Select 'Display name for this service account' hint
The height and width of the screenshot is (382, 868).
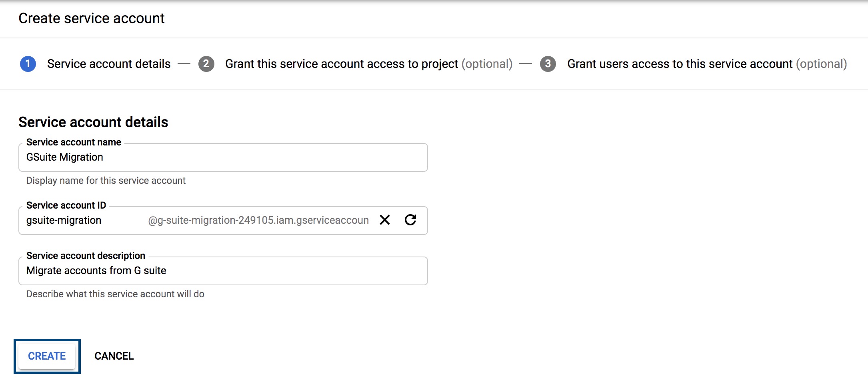pos(106,181)
